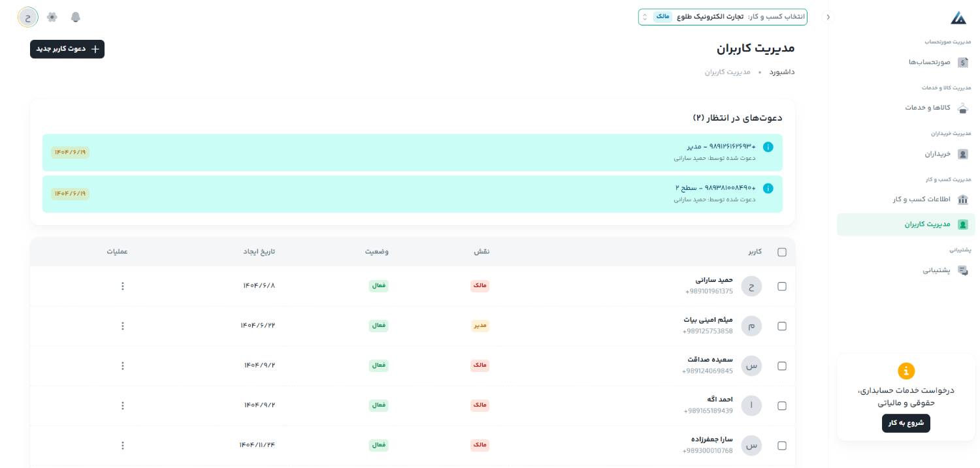
Task: Open actions menu for حمید سارانی row
Action: coord(123,286)
